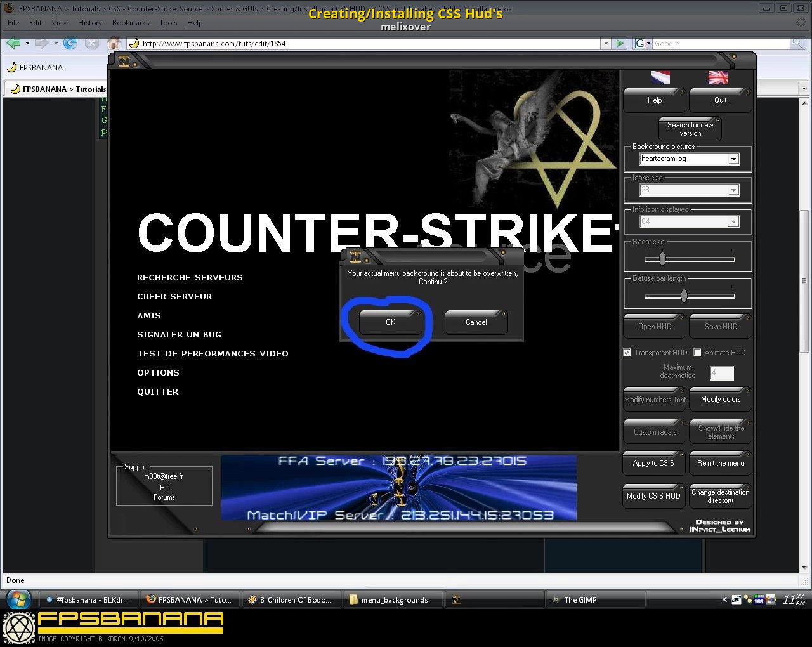The width and height of the screenshot is (812, 647).
Task: Click the Firefox back arrow button
Action: click(13, 43)
